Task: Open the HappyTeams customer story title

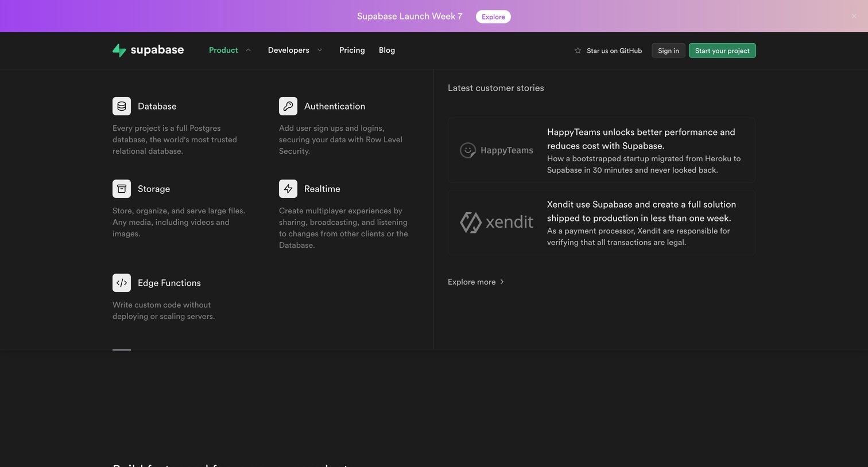Action: (641, 139)
